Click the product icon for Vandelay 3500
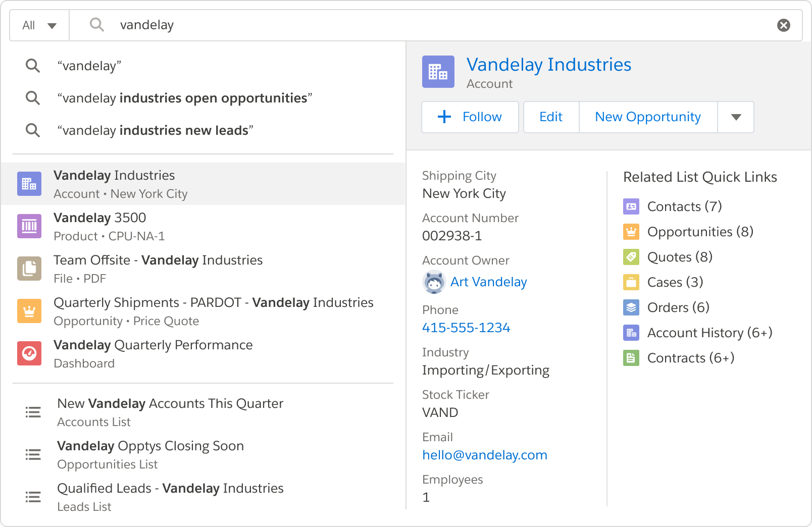Image resolution: width=812 pixels, height=527 pixels. (29, 226)
